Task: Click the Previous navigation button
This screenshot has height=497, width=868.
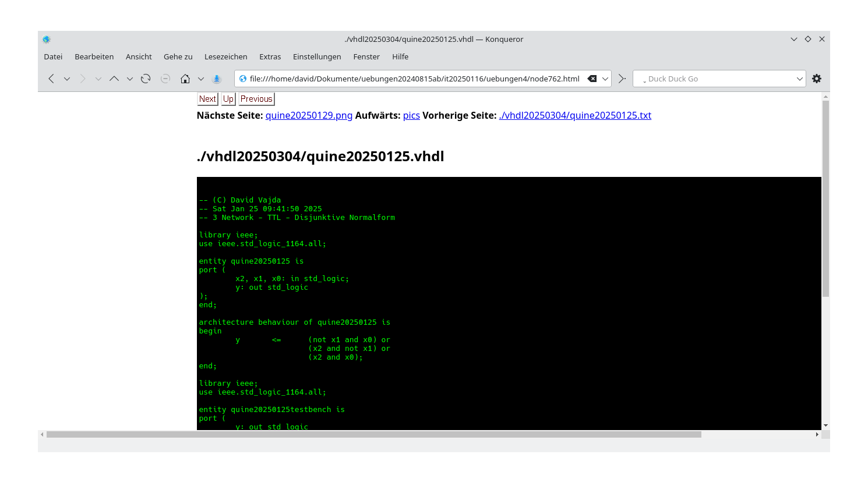Action: point(256,98)
